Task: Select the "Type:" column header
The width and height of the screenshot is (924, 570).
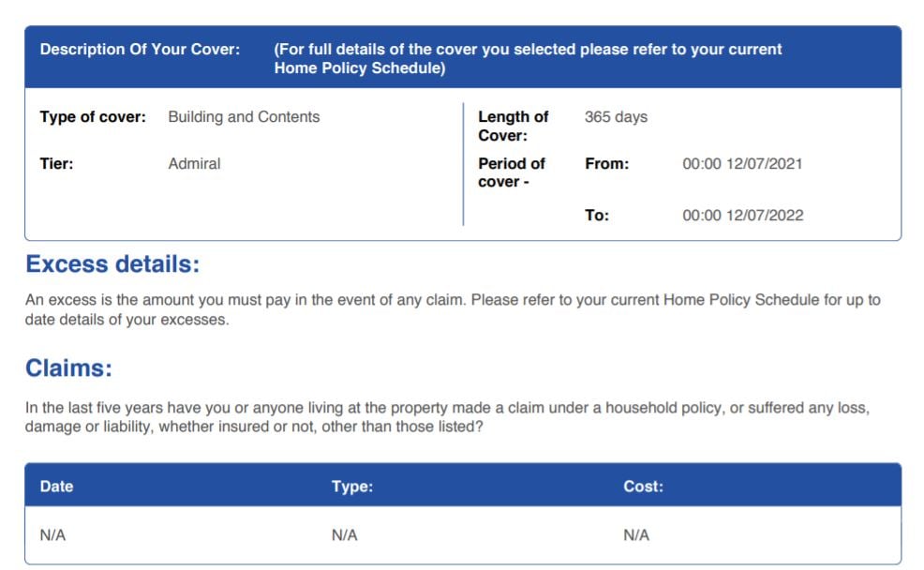Action: click(352, 487)
